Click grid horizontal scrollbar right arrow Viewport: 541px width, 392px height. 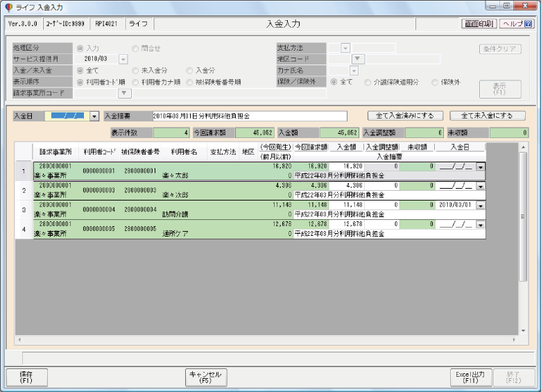(x=514, y=340)
